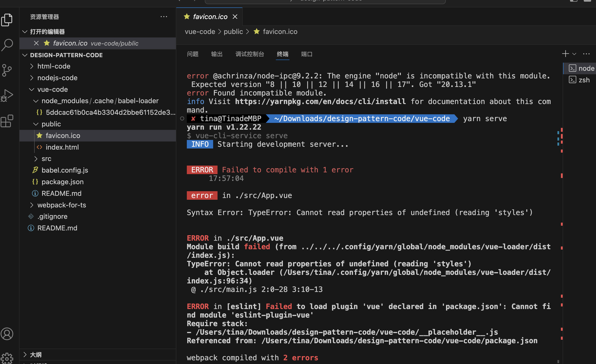Click the info icon of root README.md

pyautogui.click(x=31, y=228)
